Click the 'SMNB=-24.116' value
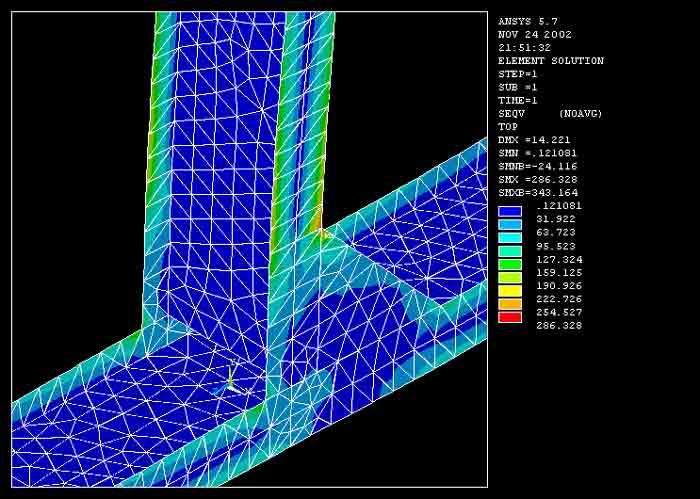The height and width of the screenshot is (499, 700). (x=538, y=166)
